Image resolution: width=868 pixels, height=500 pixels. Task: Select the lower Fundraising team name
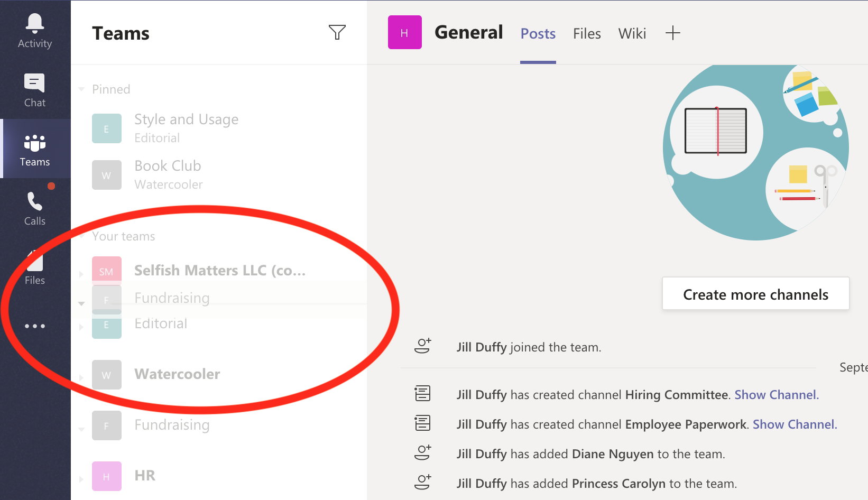(172, 424)
